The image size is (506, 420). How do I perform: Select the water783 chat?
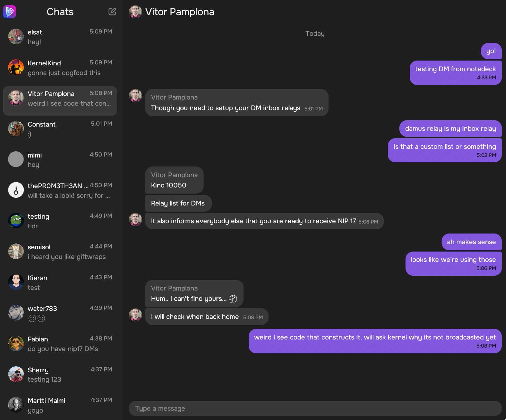click(x=60, y=313)
